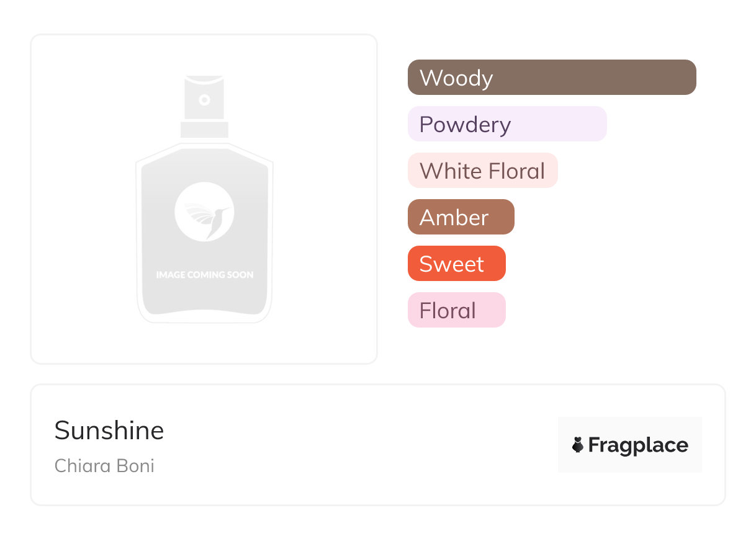Click the Powdery label text

(x=465, y=125)
